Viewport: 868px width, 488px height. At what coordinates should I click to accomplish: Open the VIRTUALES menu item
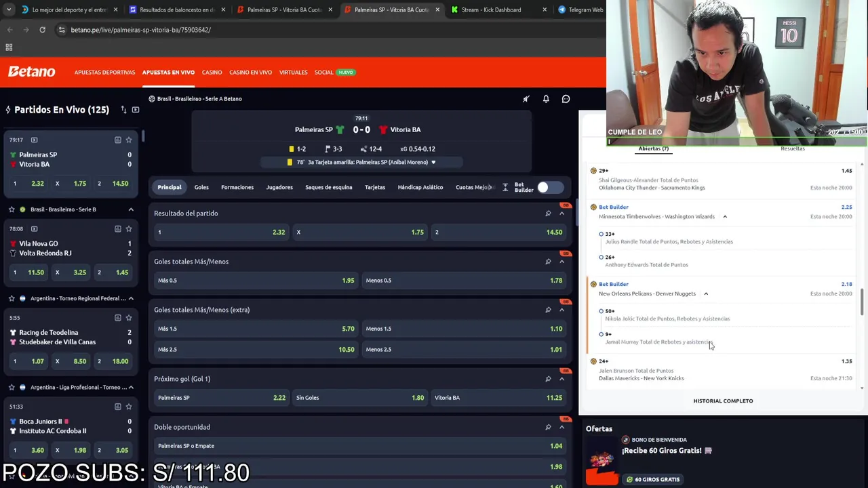(x=293, y=72)
